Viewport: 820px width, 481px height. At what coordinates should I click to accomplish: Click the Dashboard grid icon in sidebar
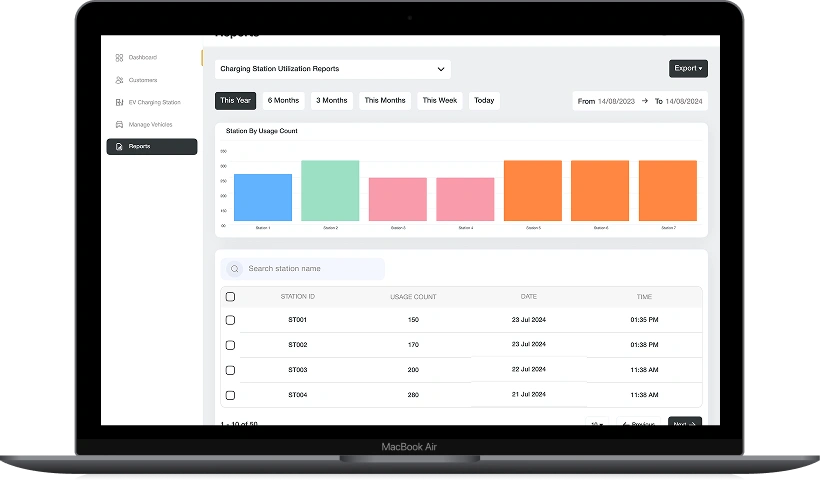119,58
